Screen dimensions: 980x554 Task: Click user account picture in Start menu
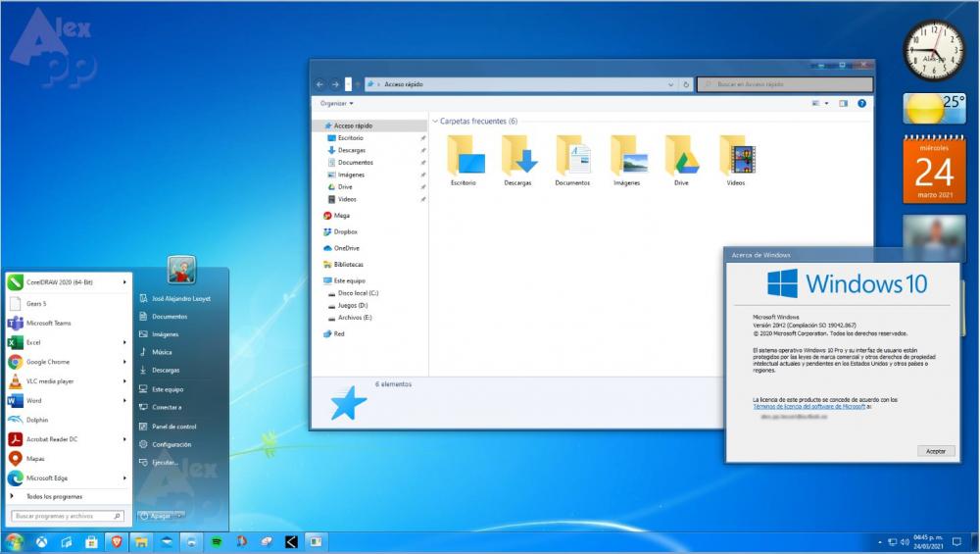point(182,270)
